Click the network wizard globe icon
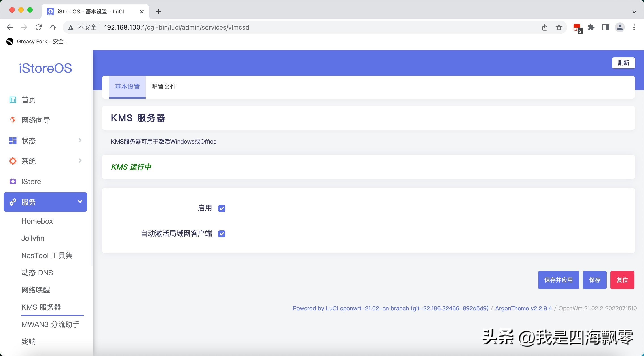The width and height of the screenshot is (644, 356). click(13, 120)
